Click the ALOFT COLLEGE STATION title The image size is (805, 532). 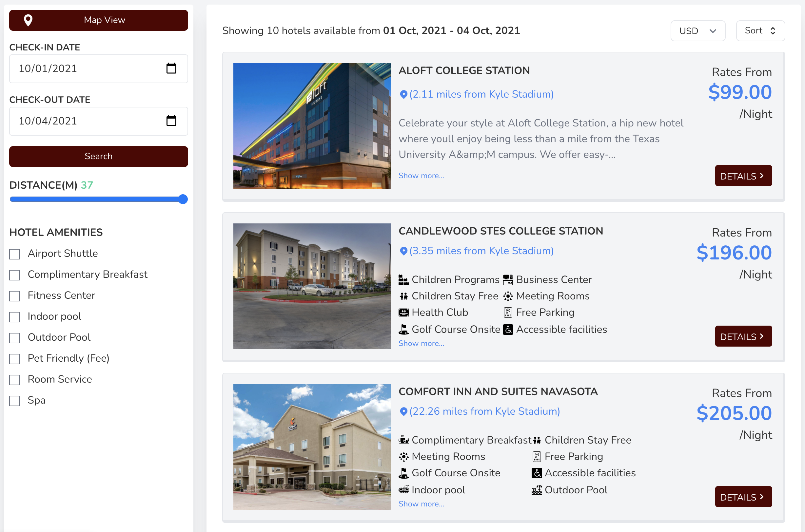464,70
